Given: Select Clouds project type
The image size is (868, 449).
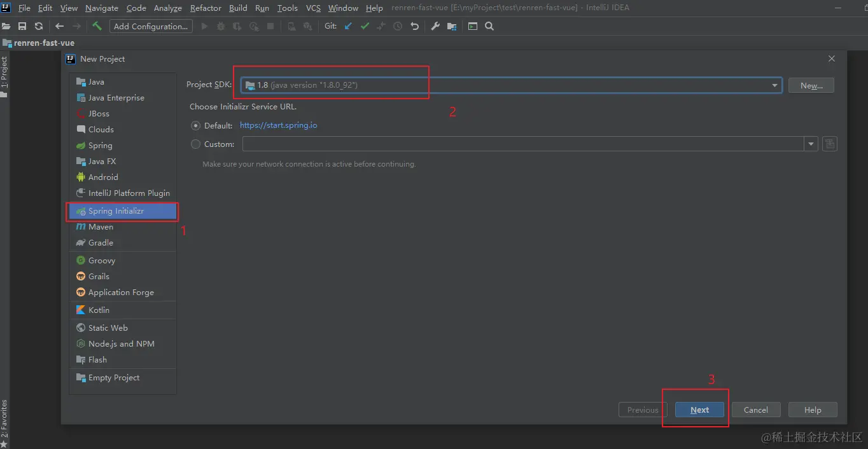Looking at the screenshot, I should pos(123,129).
